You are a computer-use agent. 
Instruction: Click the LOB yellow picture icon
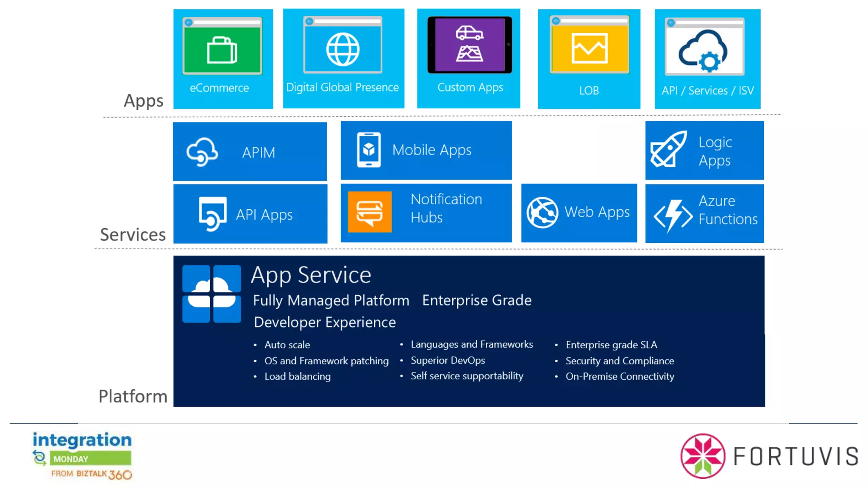coord(589,48)
